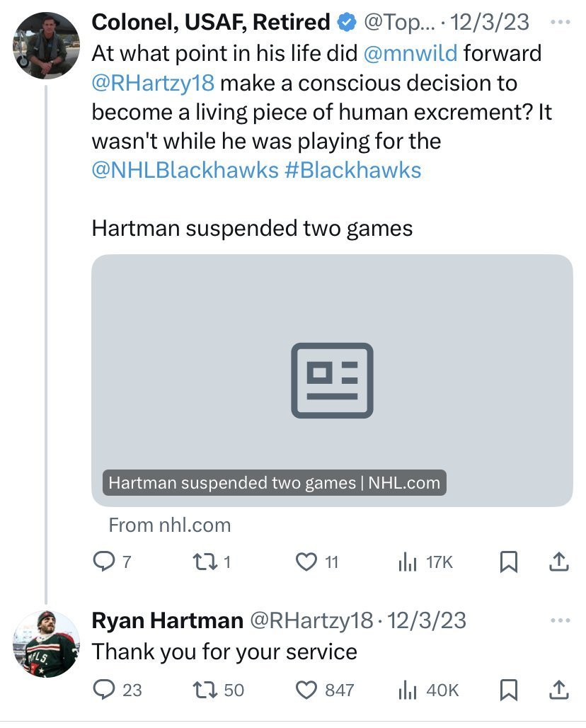
Task: Open Ryan Hartman's profile avatar
Action: (46, 644)
